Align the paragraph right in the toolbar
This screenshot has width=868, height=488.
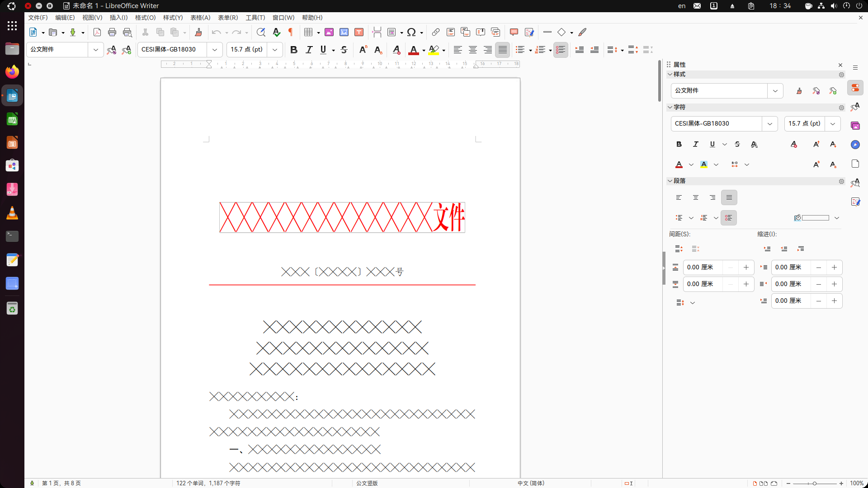[x=487, y=50]
